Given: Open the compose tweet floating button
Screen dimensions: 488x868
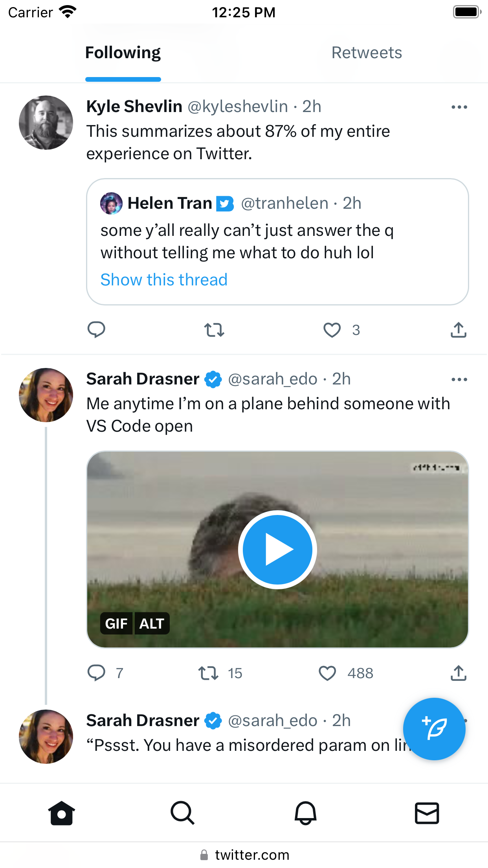Looking at the screenshot, I should pos(434,729).
